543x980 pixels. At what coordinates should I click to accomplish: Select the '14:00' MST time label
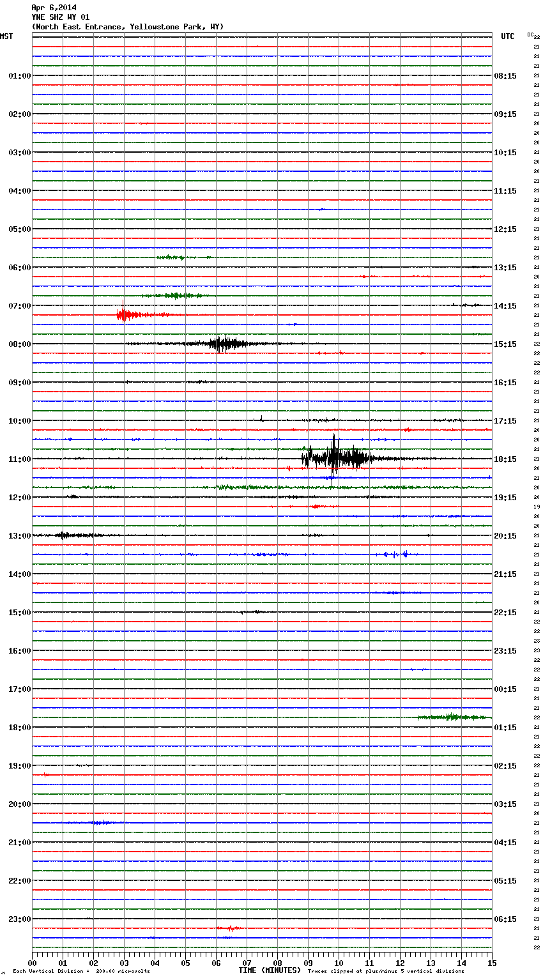click(20, 574)
